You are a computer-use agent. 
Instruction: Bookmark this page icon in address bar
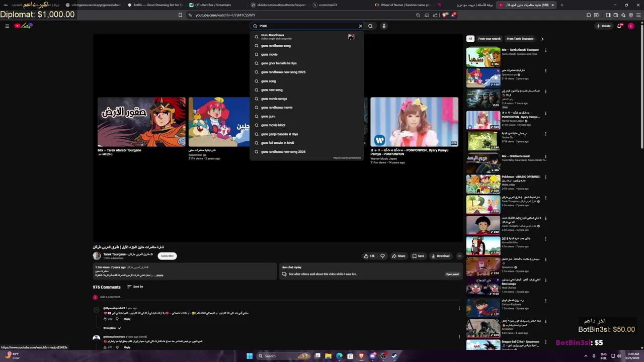(180, 15)
